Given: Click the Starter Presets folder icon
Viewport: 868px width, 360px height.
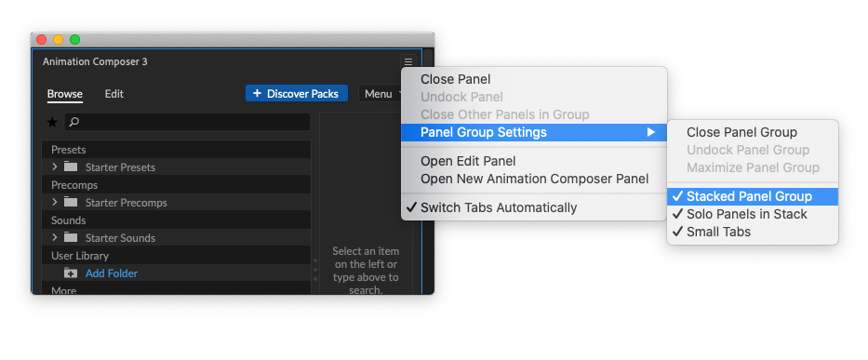Looking at the screenshot, I should tap(71, 167).
